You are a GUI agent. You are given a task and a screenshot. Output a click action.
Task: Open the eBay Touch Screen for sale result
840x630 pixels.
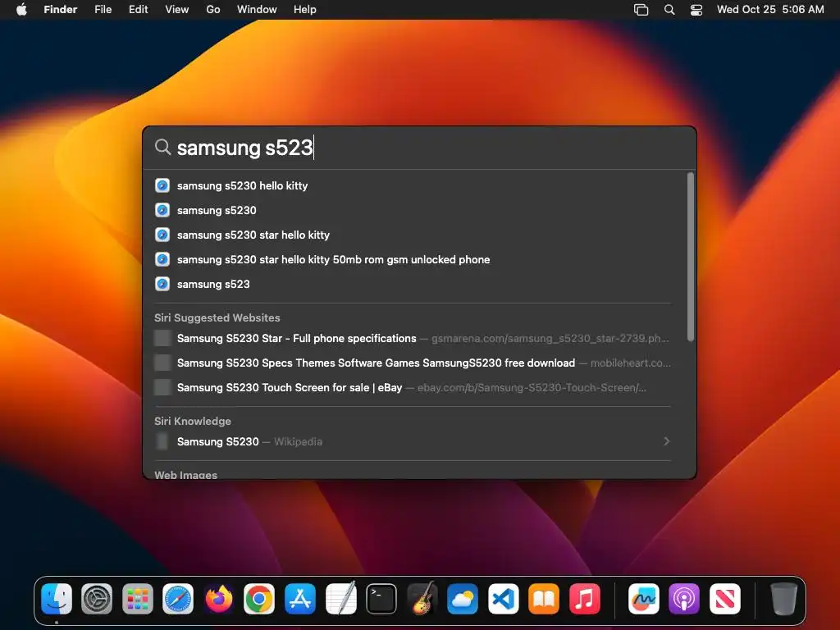click(x=413, y=387)
